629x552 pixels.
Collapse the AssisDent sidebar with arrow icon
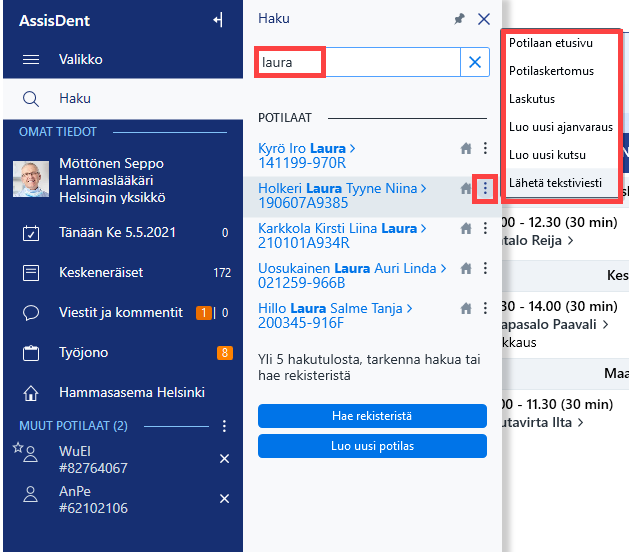(218, 20)
